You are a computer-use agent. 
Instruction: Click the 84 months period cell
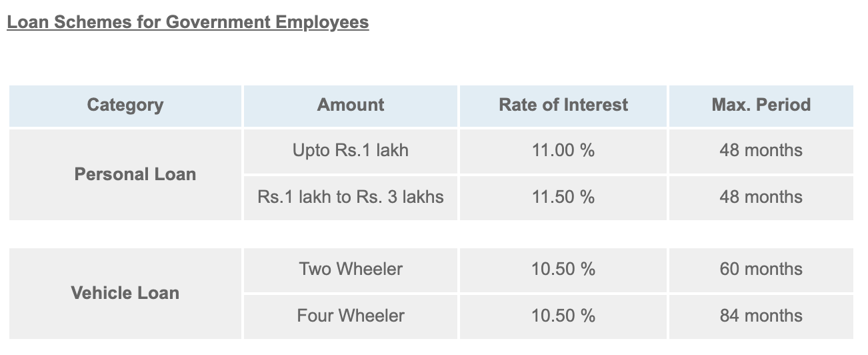point(761,315)
